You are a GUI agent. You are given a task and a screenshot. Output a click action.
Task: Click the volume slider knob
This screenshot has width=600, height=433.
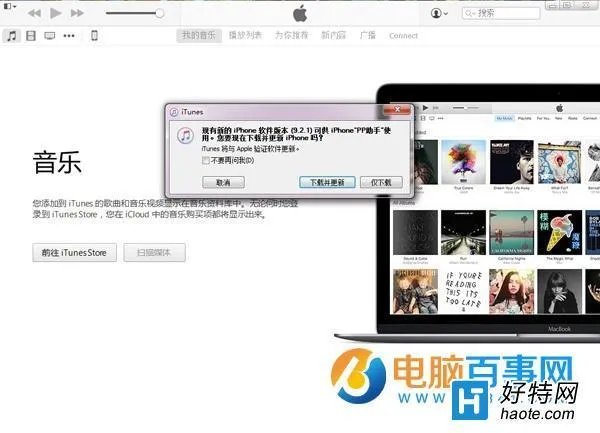(160, 13)
